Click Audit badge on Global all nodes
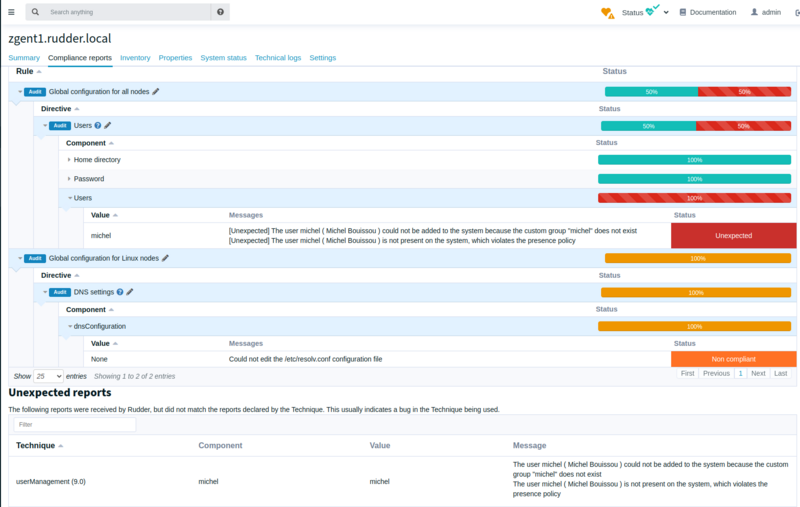This screenshot has height=507, width=800. tap(35, 92)
